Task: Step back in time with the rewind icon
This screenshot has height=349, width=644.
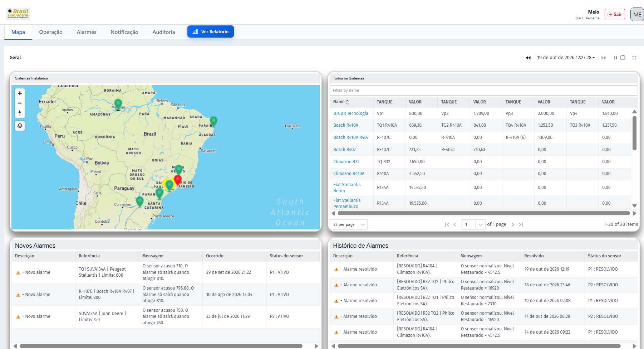Action: tap(528, 58)
